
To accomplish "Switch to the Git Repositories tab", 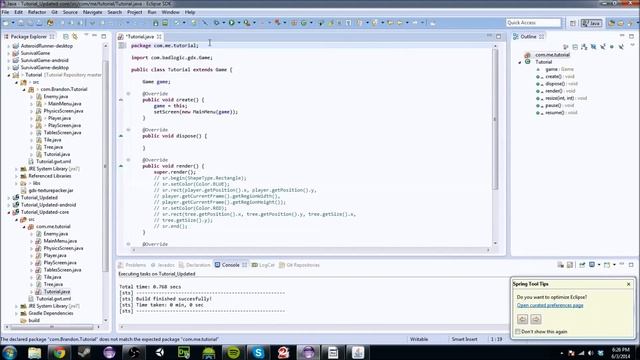I will click(300, 265).
